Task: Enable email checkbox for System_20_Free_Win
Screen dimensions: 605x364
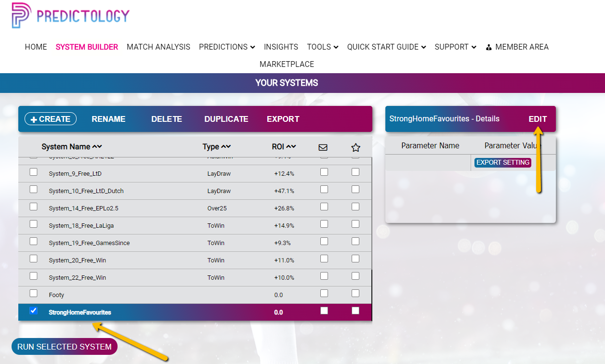Action: pyautogui.click(x=324, y=259)
